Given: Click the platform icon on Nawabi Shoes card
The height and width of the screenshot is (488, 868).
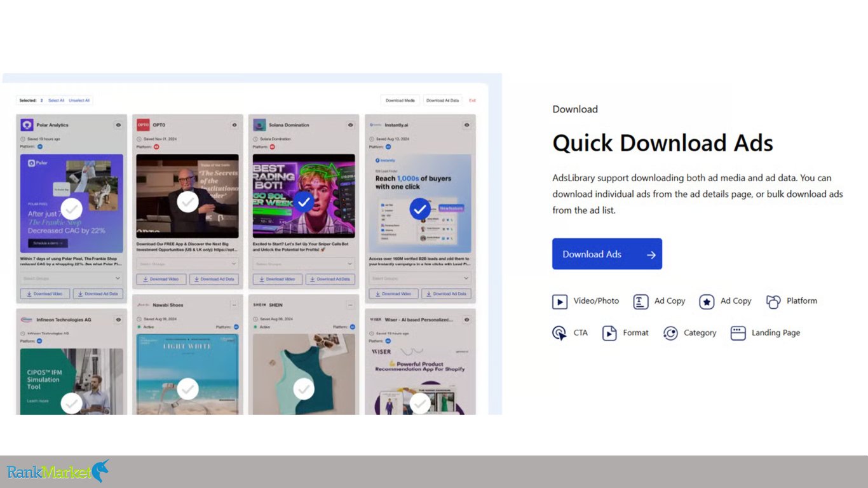Looking at the screenshot, I should 236,327.
